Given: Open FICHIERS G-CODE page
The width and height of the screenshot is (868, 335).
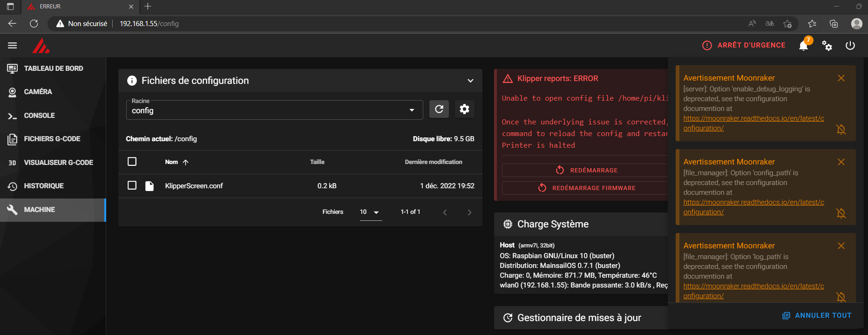Looking at the screenshot, I should (53, 139).
